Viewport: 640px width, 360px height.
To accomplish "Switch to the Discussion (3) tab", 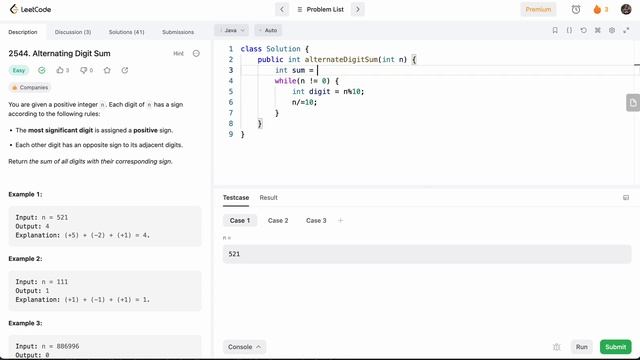I will pyautogui.click(x=73, y=32).
